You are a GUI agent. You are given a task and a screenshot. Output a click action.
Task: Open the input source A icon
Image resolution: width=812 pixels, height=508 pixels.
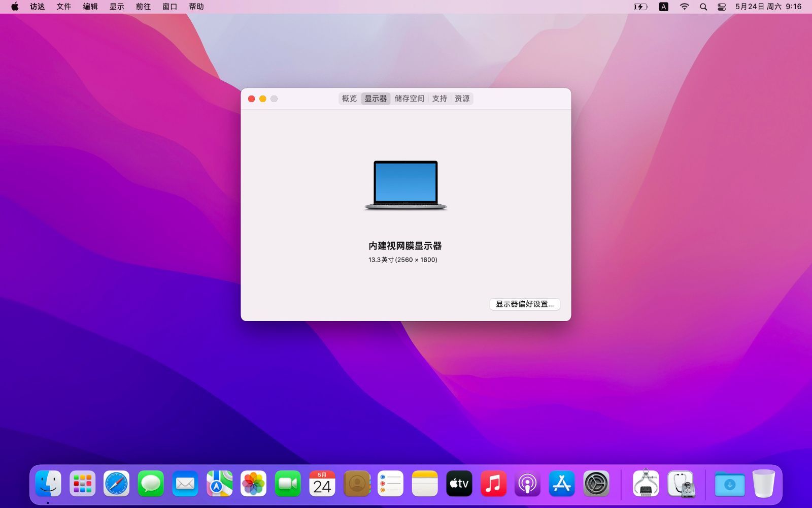click(664, 7)
